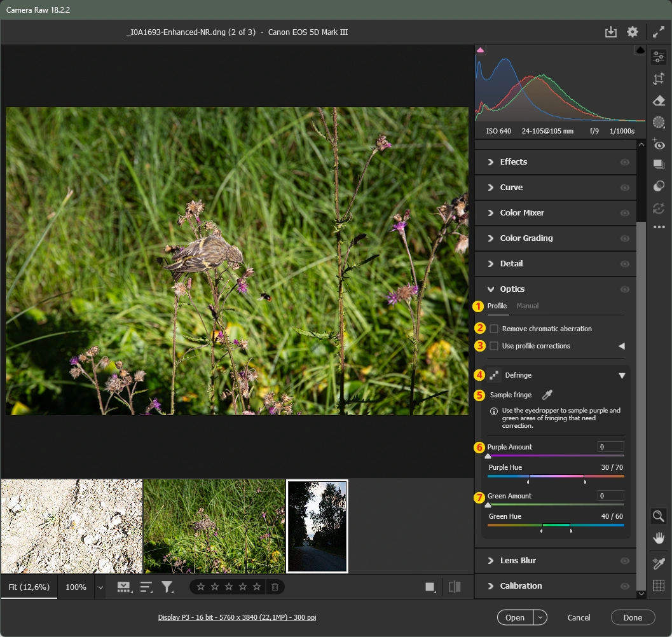Toggle full screen mode icon

(x=659, y=32)
